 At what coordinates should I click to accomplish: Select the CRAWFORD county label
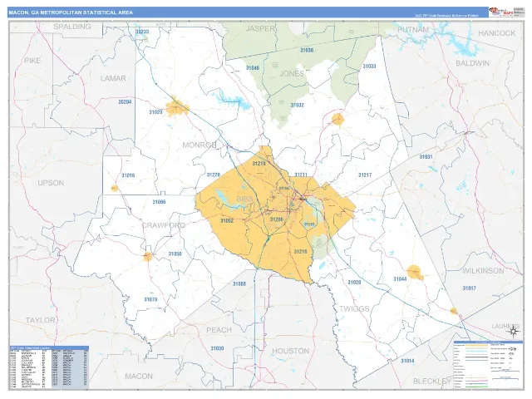click(164, 225)
